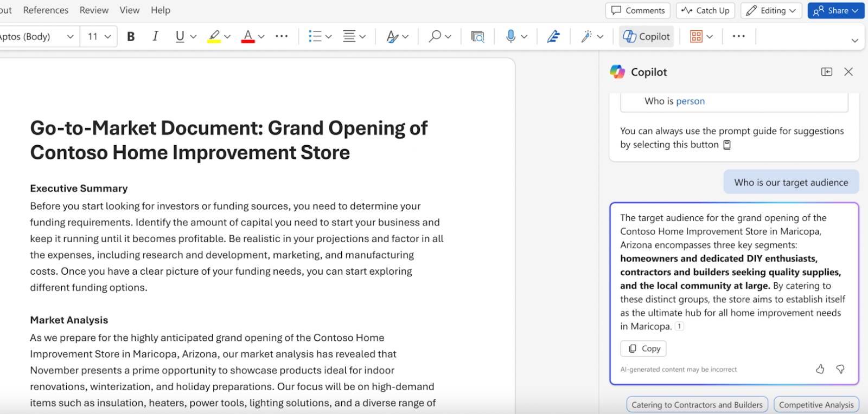Click the Executive Summary heading

[x=79, y=189]
